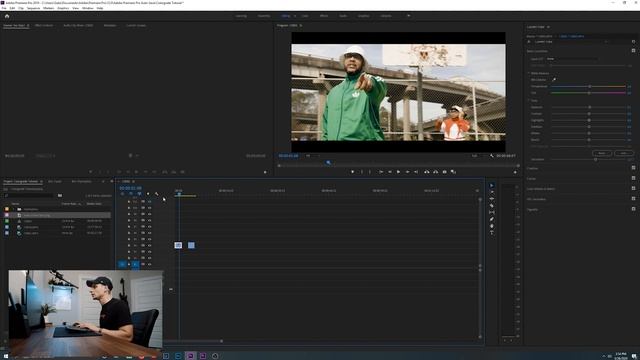
Task: Open Lumetri Color panel menu
Action: coord(548,27)
